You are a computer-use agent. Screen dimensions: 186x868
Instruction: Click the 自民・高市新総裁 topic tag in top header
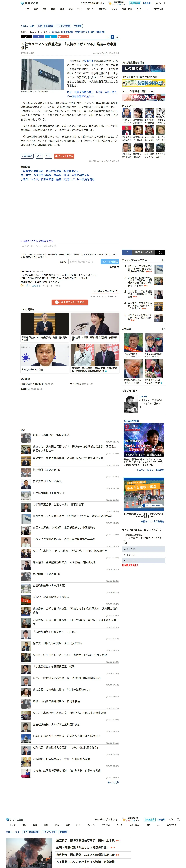[46, 26]
